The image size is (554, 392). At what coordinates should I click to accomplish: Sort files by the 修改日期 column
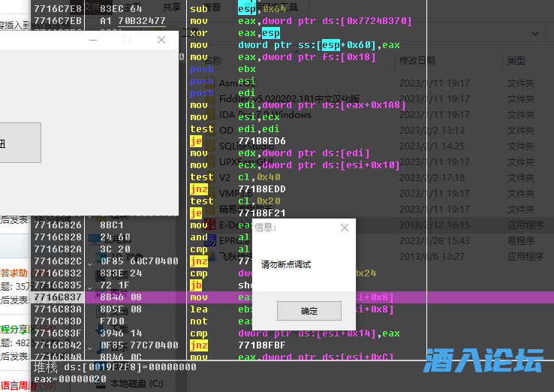tap(417, 60)
